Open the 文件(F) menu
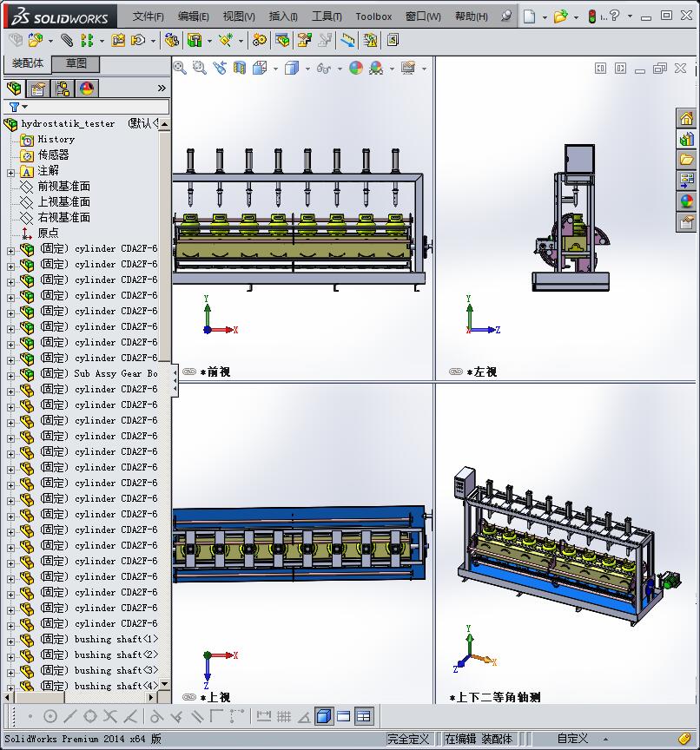The image size is (700, 750). coord(148,16)
